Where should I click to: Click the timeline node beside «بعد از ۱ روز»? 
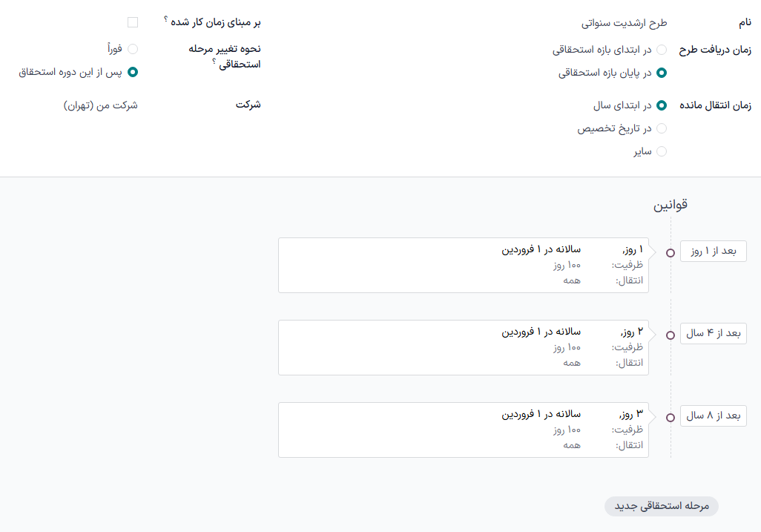click(671, 252)
